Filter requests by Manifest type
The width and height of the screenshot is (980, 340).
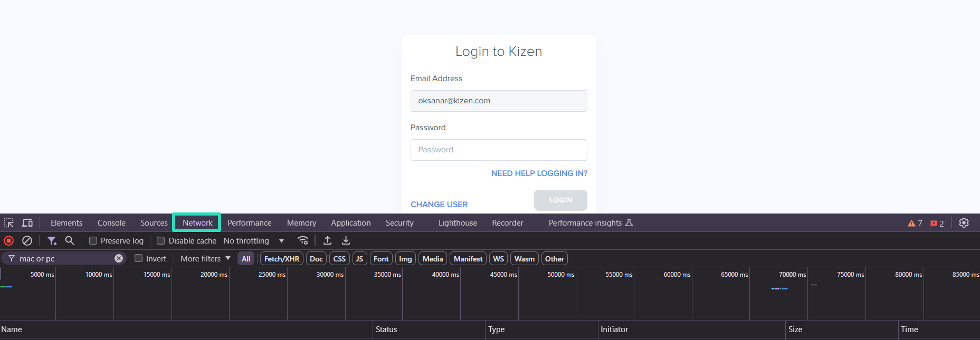468,259
